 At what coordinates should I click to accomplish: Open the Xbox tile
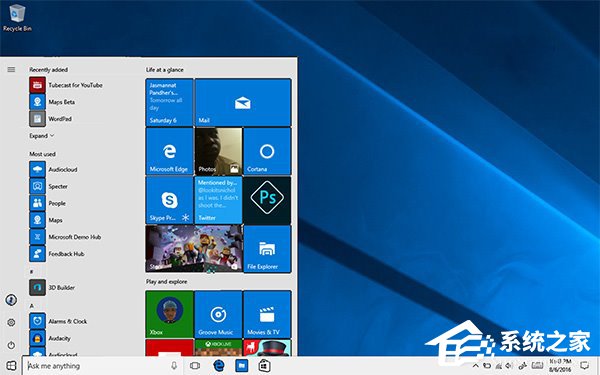click(x=170, y=314)
